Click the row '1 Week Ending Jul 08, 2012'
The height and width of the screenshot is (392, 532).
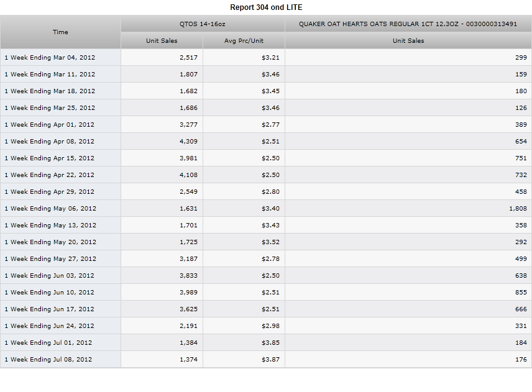tap(266, 360)
